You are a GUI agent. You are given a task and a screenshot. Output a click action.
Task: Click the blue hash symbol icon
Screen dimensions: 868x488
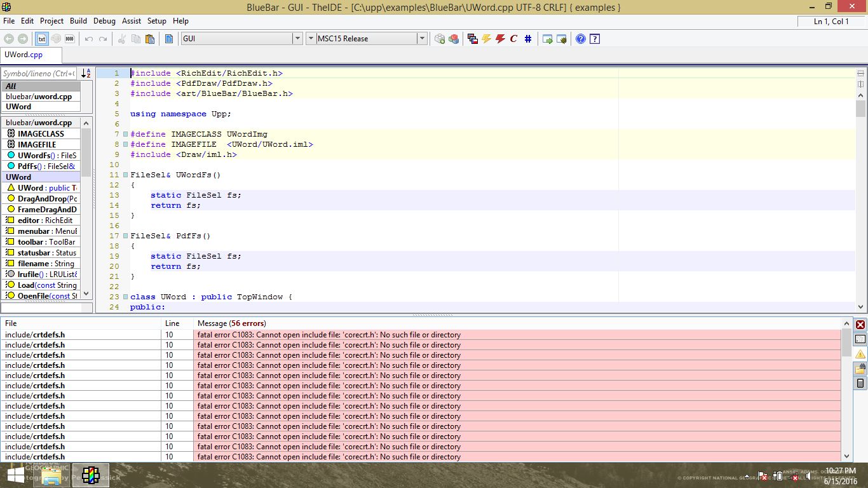coord(528,39)
